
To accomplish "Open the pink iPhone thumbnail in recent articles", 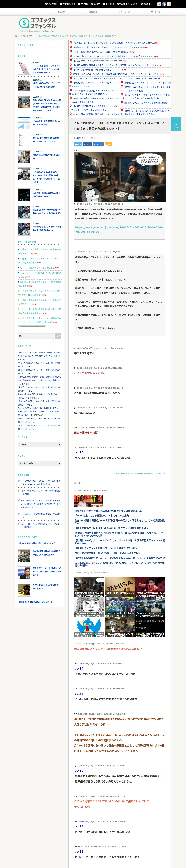I will 24,68.
